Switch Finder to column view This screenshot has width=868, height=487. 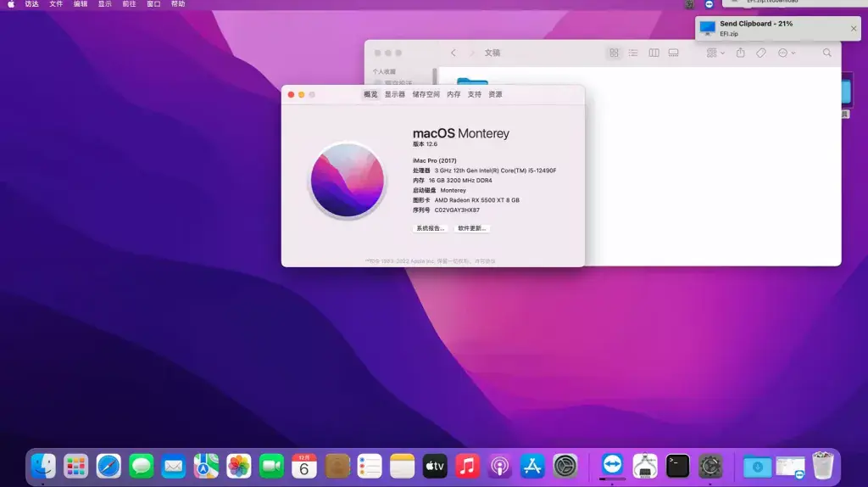[654, 53]
